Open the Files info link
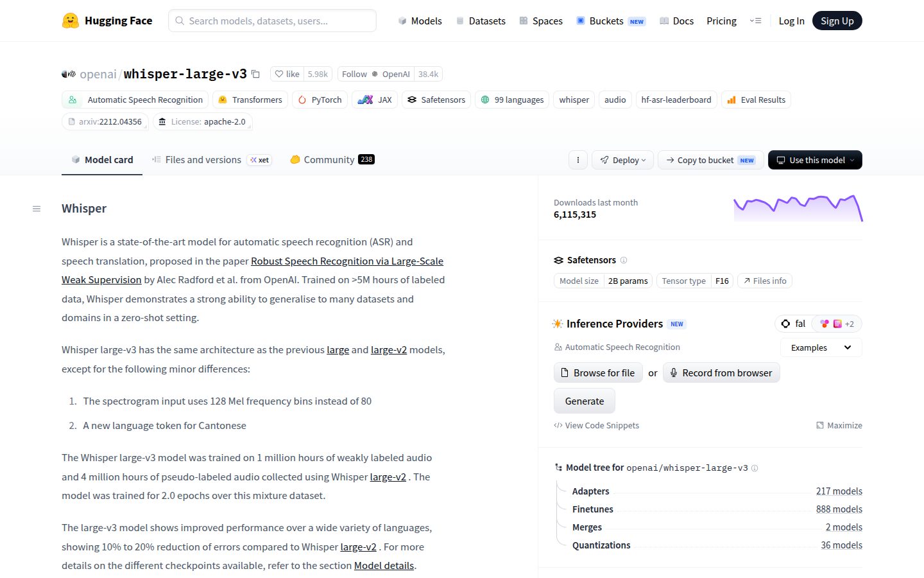 (765, 281)
